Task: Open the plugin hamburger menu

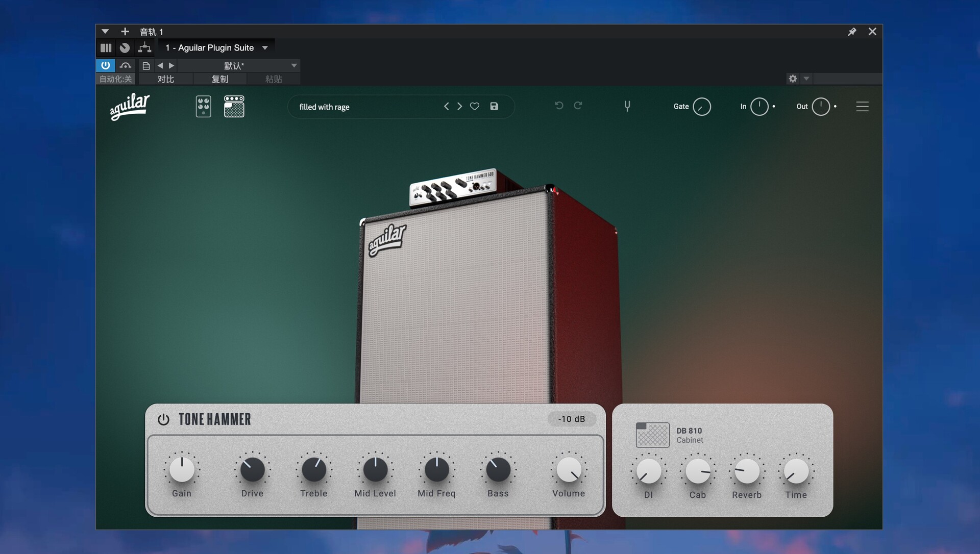Action: (862, 106)
